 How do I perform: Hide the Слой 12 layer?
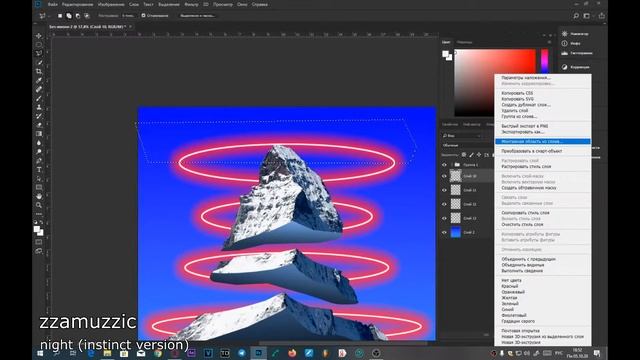(x=444, y=204)
